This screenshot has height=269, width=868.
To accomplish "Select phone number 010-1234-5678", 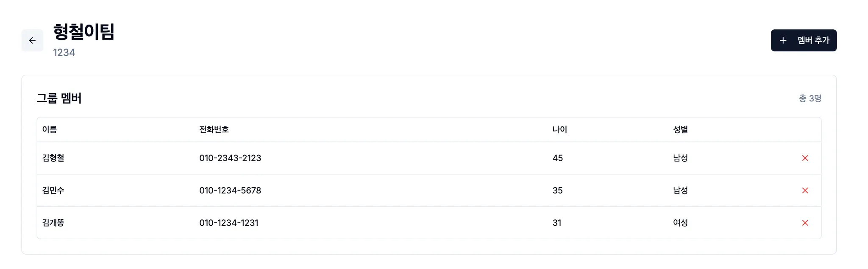I will click(x=230, y=191).
